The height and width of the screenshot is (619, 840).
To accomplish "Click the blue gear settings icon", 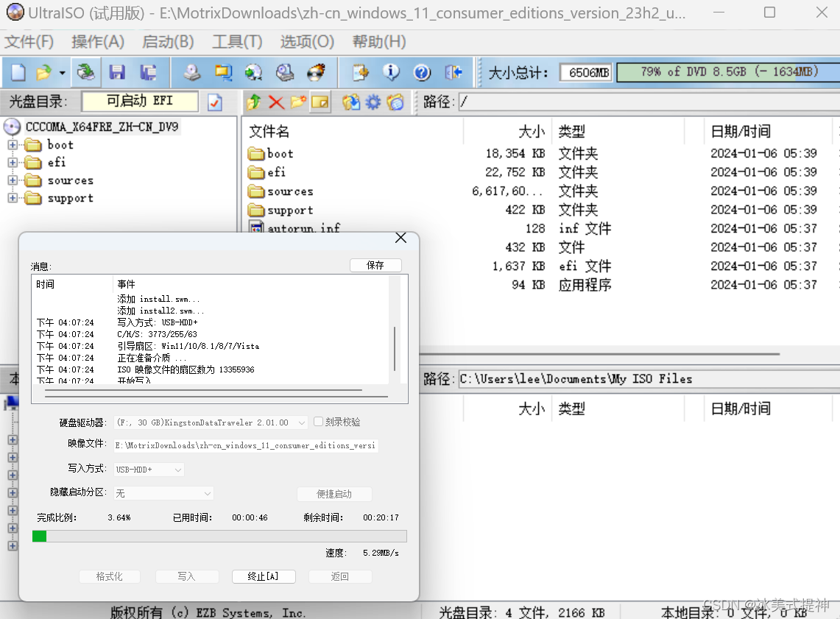I will 373,102.
